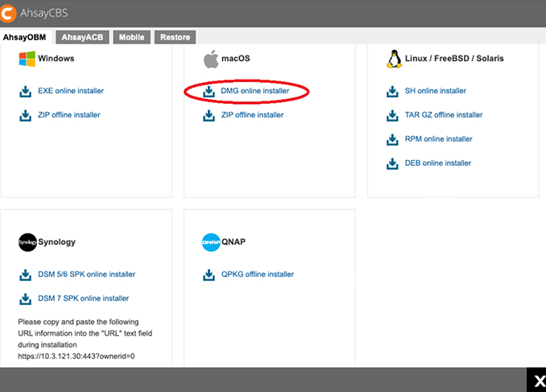This screenshot has height=392, width=546.
Task: Click the EXE online installer link
Action: pyautogui.click(x=71, y=91)
